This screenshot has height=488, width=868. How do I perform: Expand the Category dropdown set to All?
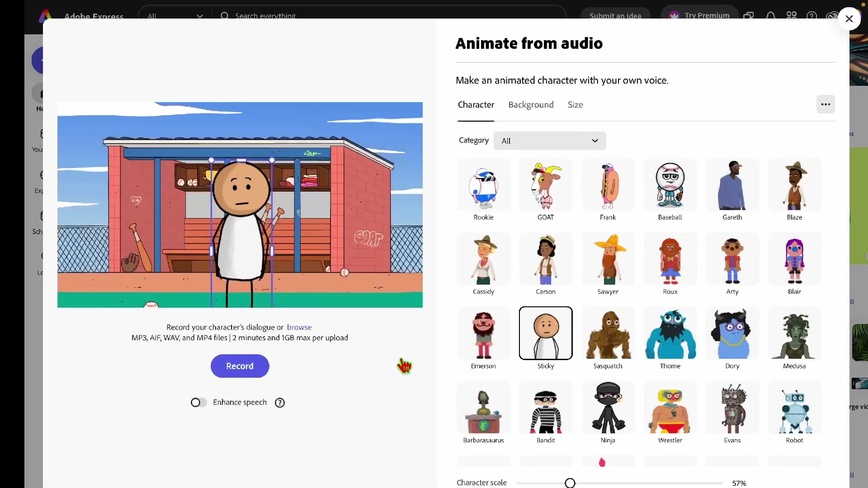point(549,141)
